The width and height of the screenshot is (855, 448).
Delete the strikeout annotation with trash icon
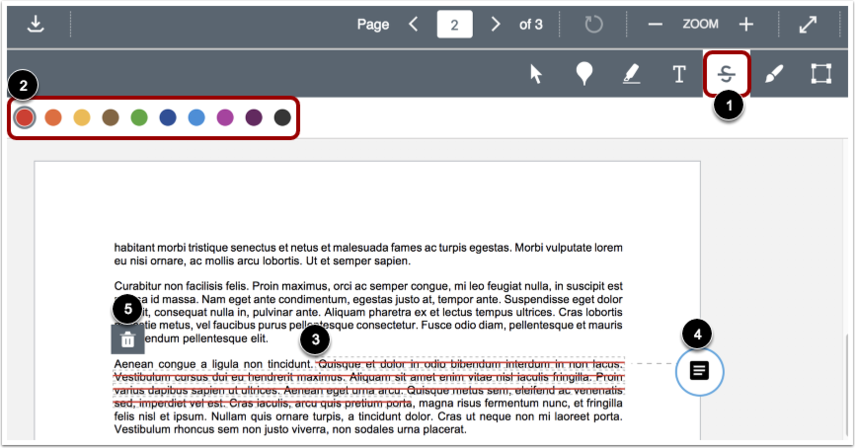(x=128, y=340)
